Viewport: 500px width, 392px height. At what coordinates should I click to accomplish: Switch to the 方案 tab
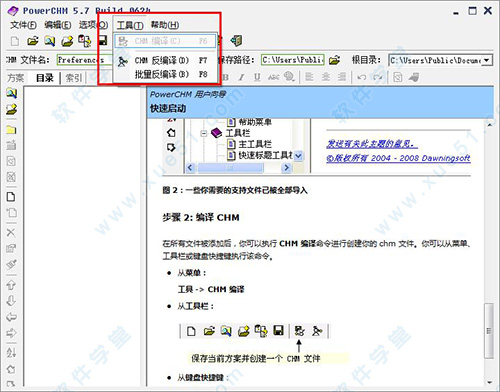coord(15,78)
